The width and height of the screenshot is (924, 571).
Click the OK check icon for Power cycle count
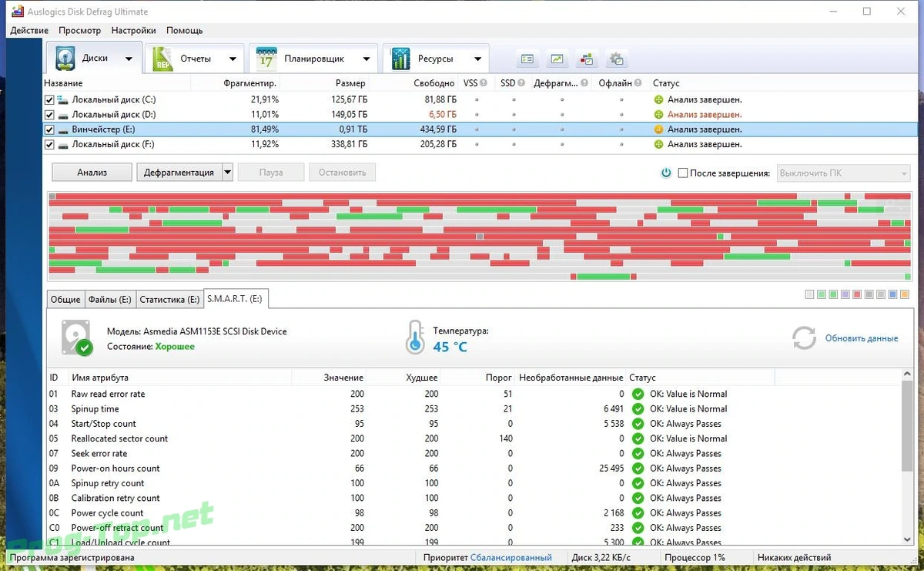click(x=638, y=512)
